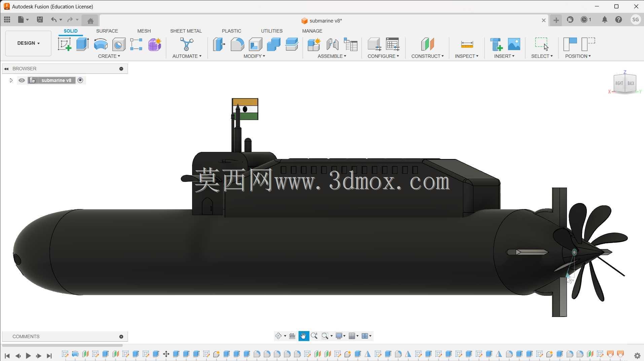Open the INSPECT dropdown menu
Viewport: 644px width, 361px height.
[x=467, y=56]
